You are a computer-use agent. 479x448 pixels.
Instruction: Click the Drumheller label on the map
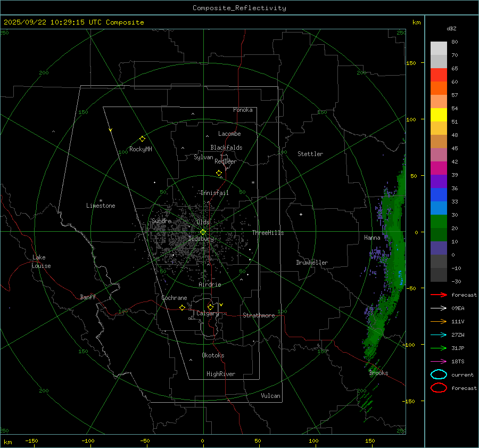coord(312,263)
